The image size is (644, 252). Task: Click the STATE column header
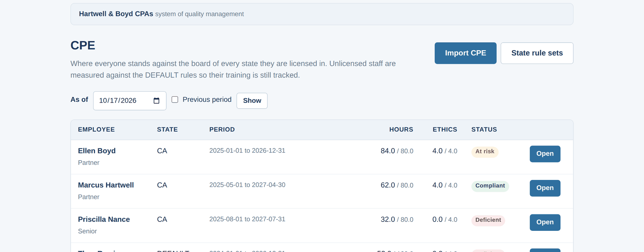(x=167, y=130)
